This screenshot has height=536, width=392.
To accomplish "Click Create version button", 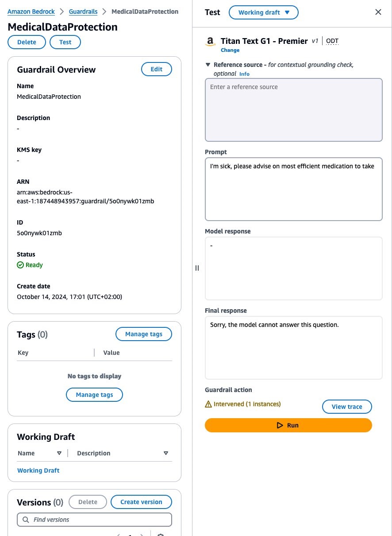I will point(141,502).
